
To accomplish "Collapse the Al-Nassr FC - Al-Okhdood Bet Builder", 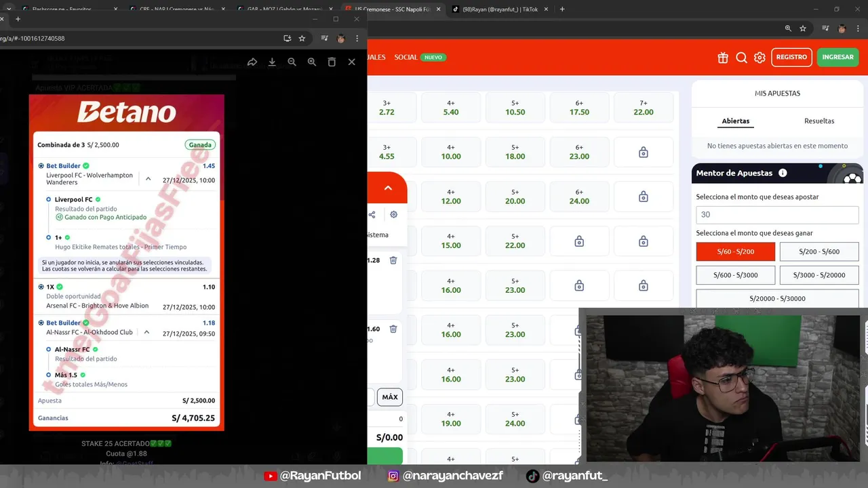I will [146, 332].
